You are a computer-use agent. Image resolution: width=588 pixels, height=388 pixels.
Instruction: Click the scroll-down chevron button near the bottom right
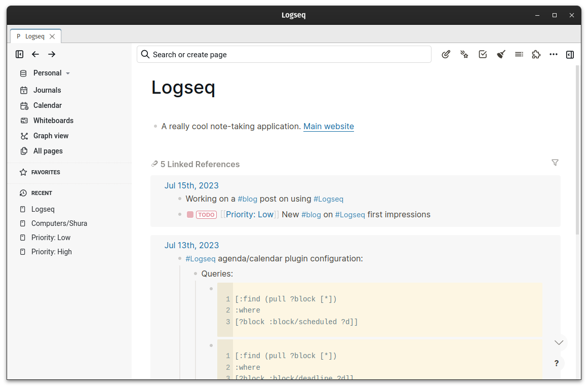click(559, 342)
